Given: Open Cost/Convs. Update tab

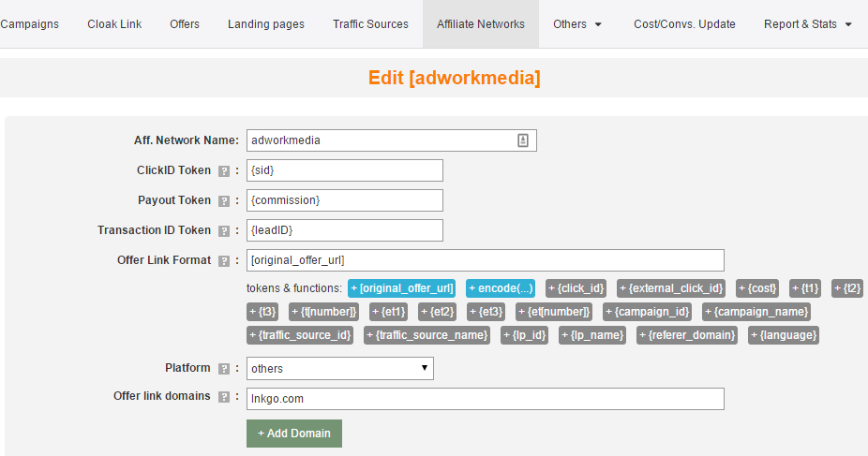Looking at the screenshot, I should (685, 24).
